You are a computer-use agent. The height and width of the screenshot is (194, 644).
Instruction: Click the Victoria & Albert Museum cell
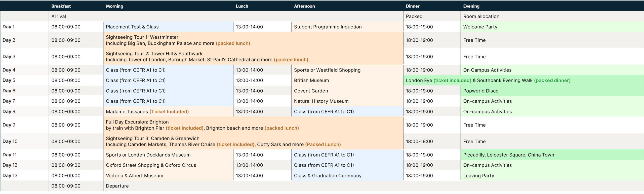click(134, 176)
